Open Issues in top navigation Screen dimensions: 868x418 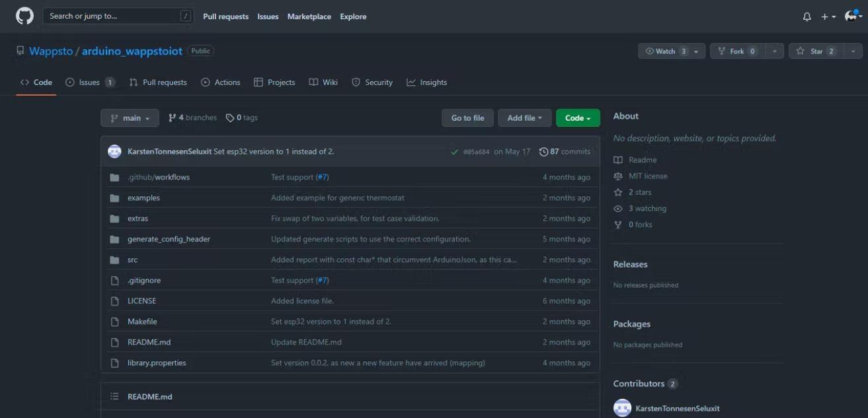click(x=268, y=17)
